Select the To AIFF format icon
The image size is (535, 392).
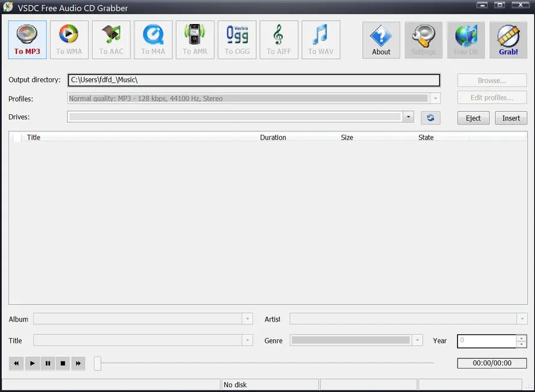coord(279,40)
